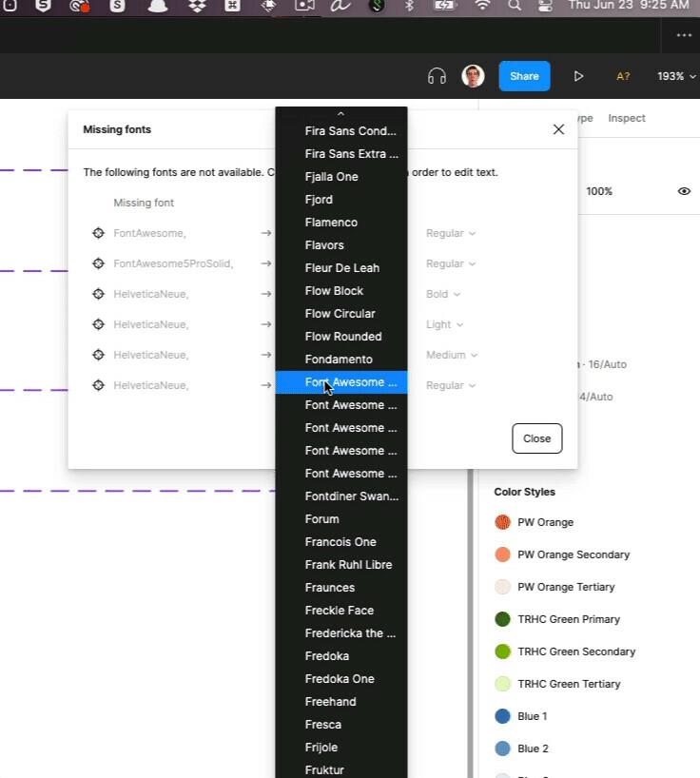700x778 pixels.
Task: Select Blue 2 color style
Action: (522, 749)
